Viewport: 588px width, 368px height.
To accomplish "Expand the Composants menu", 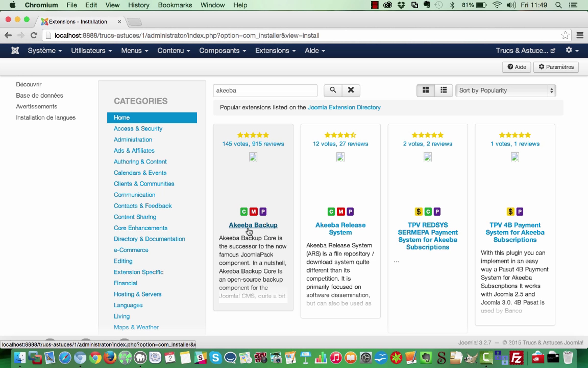I will [222, 51].
